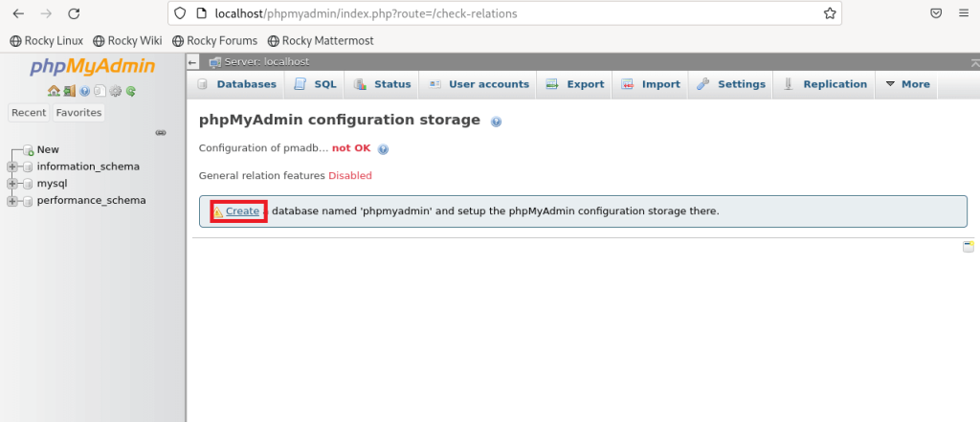
Task: Click the red 'Disabled' text
Action: coord(350,176)
